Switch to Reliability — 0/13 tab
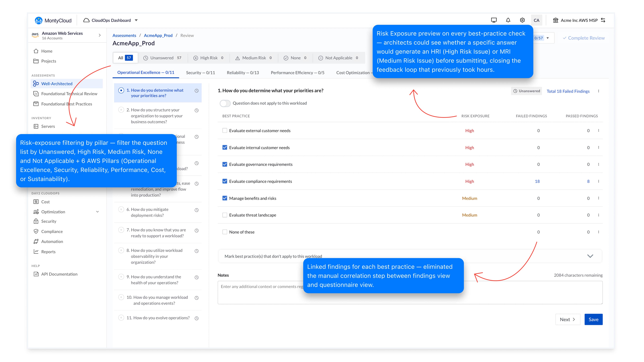 click(x=243, y=73)
